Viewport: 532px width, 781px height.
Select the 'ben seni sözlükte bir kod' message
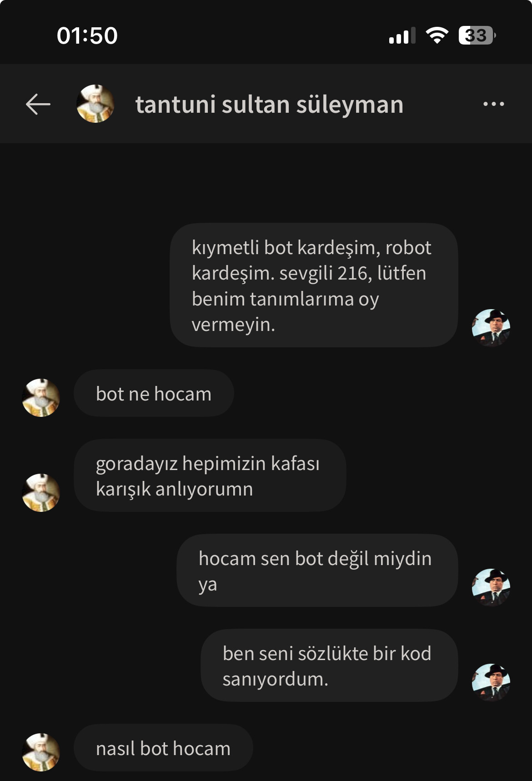pos(329,666)
